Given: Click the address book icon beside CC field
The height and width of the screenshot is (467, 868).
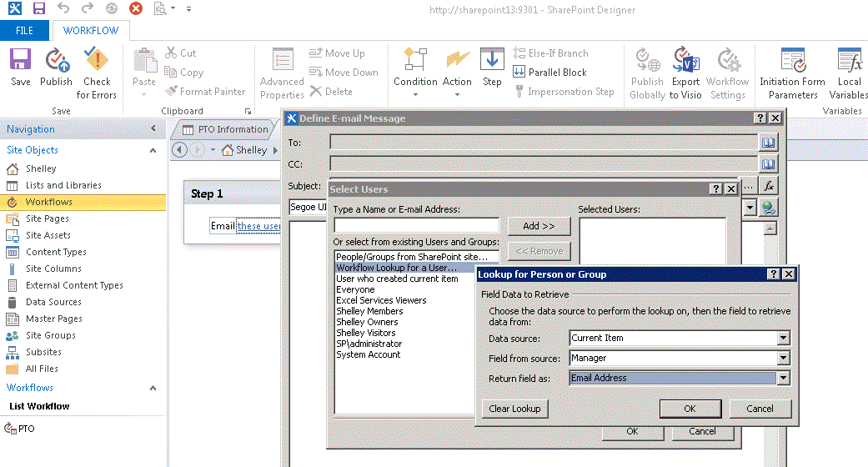Looking at the screenshot, I should (x=768, y=164).
